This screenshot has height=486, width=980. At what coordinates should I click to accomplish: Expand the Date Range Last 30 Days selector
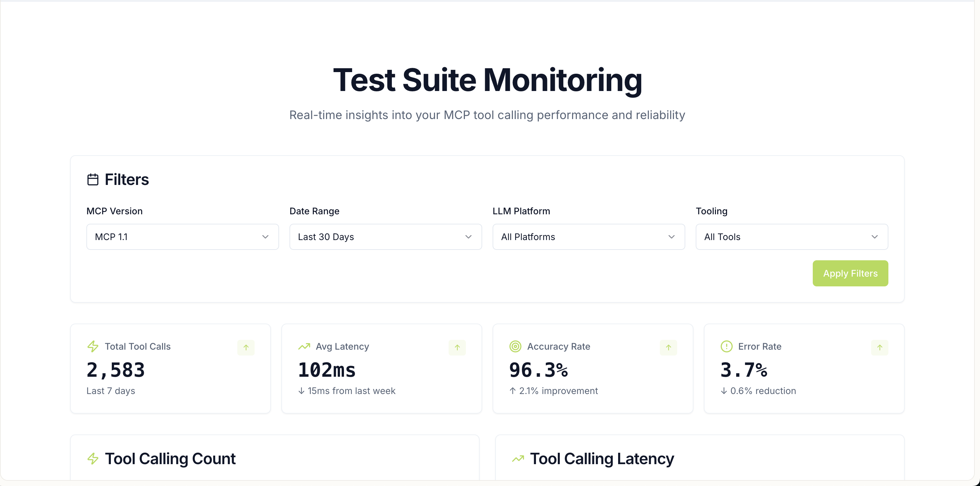click(x=385, y=237)
